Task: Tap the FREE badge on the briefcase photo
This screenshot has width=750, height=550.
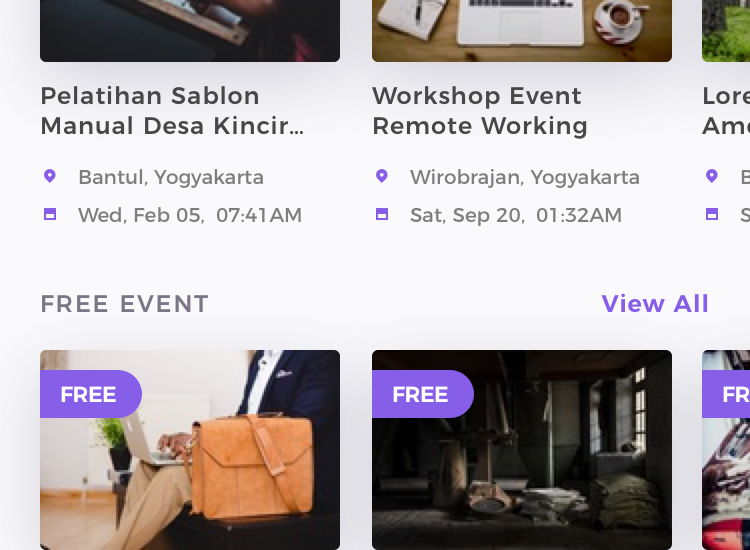Action: click(91, 394)
